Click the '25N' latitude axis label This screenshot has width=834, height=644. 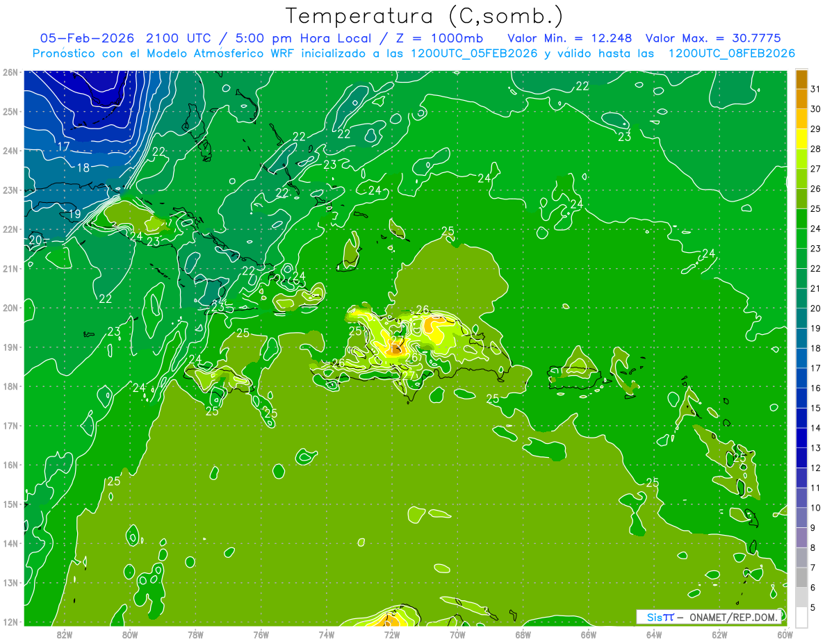point(10,111)
